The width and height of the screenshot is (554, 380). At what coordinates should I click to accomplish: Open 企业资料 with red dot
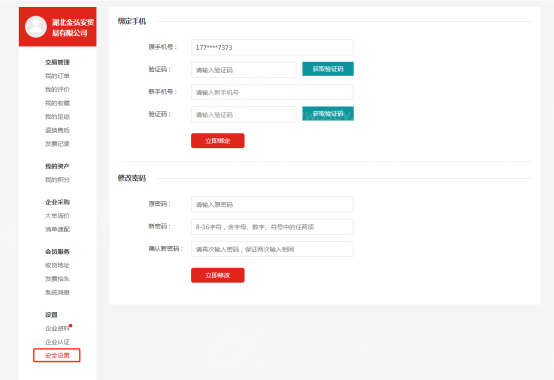[57, 328]
